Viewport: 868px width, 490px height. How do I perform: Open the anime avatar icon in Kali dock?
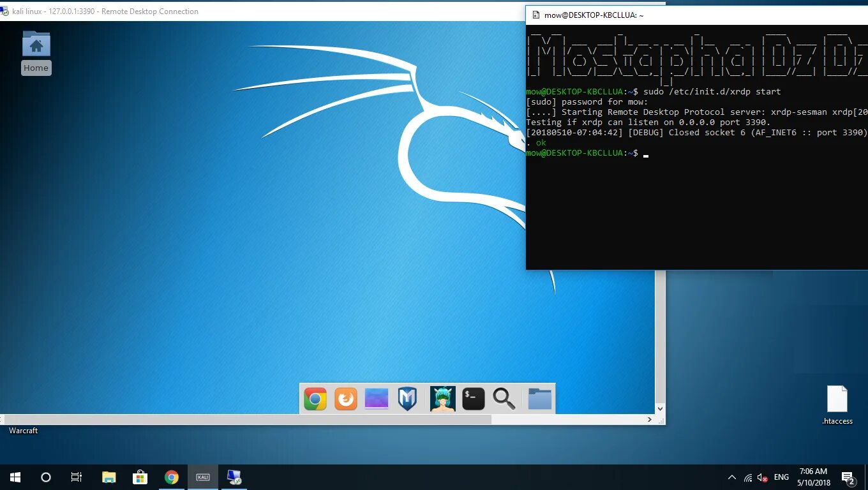point(442,399)
